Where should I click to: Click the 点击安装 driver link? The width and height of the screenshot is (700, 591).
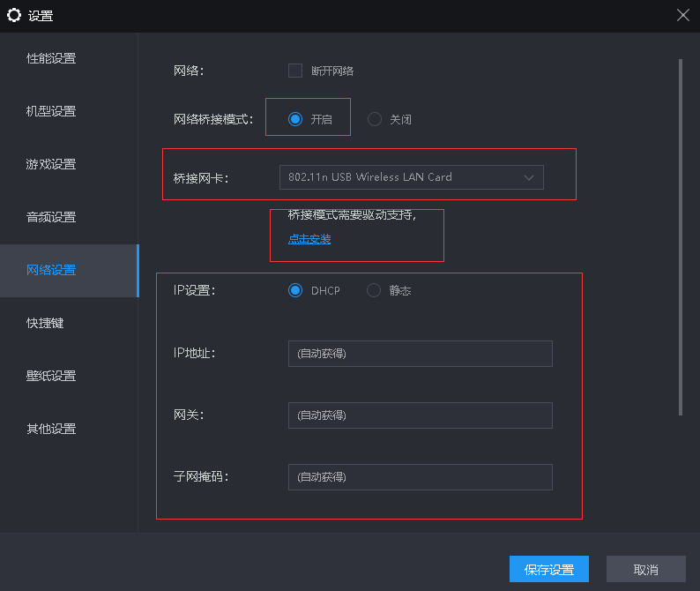coord(309,239)
